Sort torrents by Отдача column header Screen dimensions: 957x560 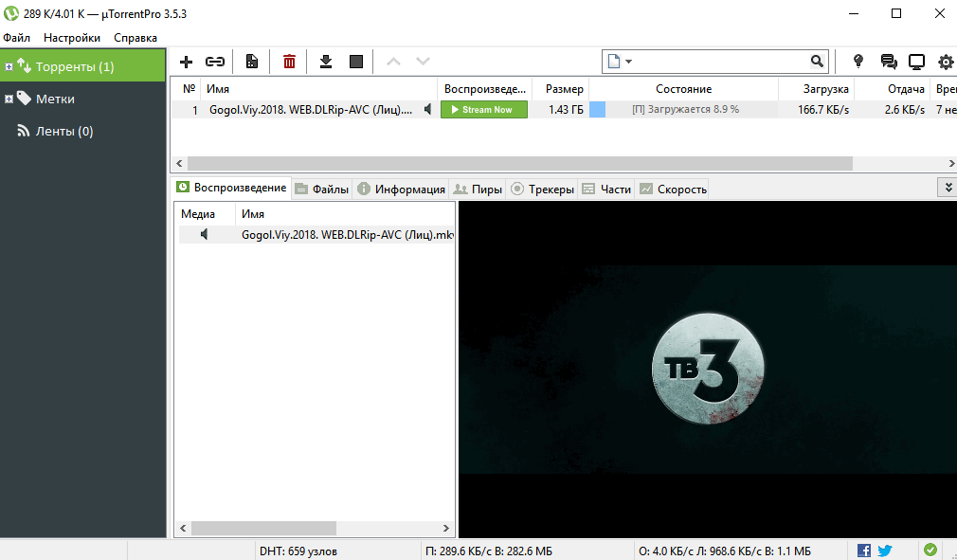tap(893, 89)
